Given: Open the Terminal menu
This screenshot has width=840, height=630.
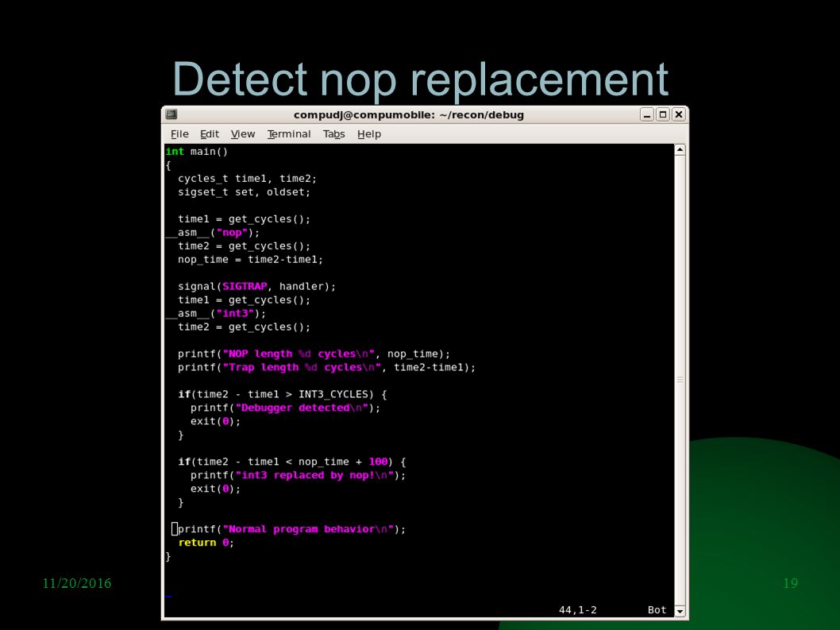Looking at the screenshot, I should point(289,134).
